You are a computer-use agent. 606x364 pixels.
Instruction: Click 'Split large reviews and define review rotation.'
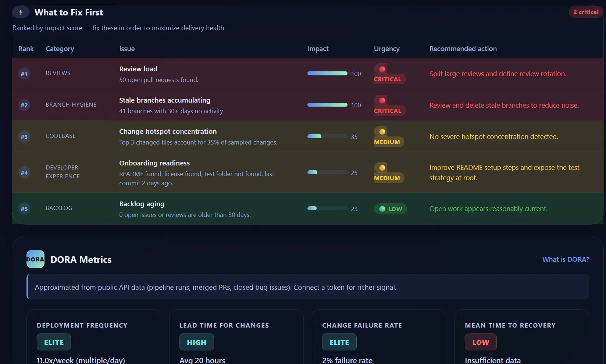point(498,74)
